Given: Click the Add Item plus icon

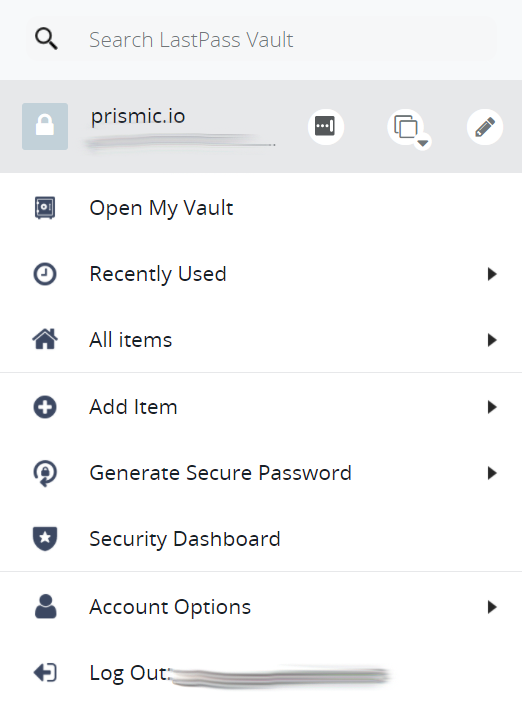Looking at the screenshot, I should pyautogui.click(x=45, y=407).
